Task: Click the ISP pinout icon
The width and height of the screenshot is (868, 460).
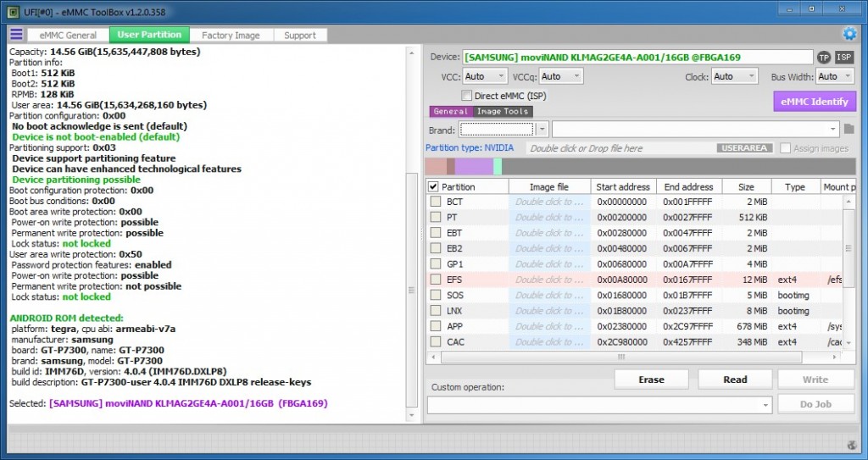Action: click(843, 57)
